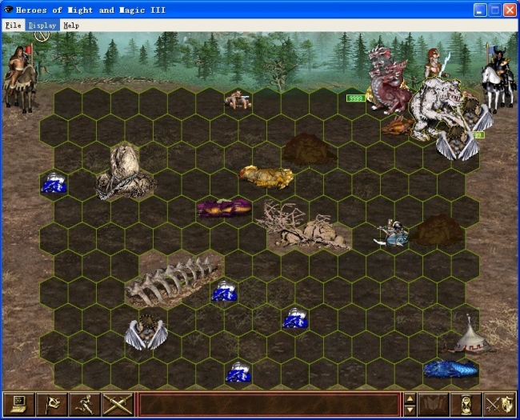The height and width of the screenshot is (420, 520).
Task: Select the crouching creature in the top row
Action: [238, 99]
